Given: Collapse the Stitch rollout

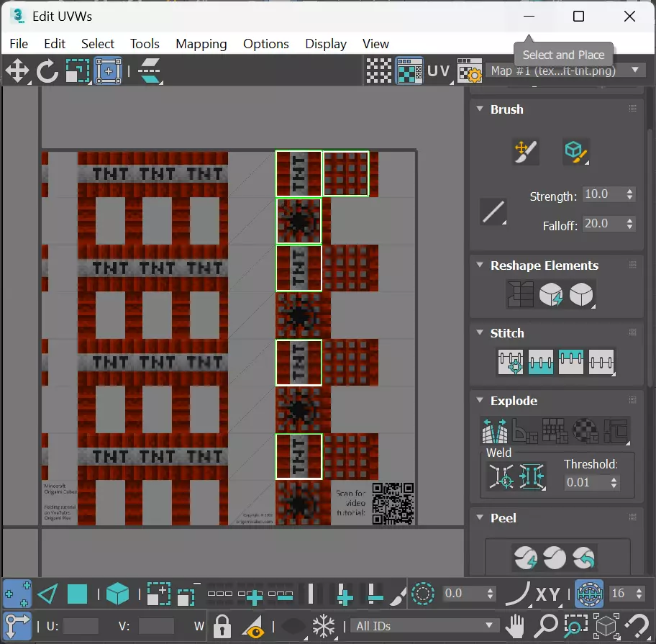Looking at the screenshot, I should pos(480,332).
